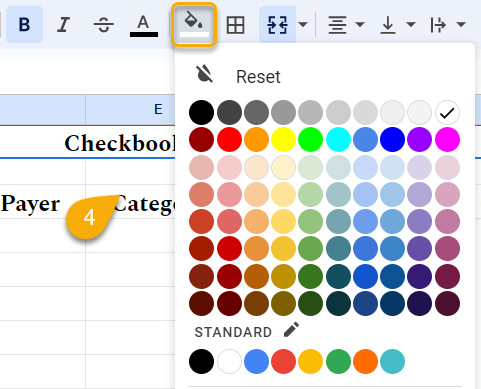Select standard yellow swatch under STANDARD

tap(311, 362)
